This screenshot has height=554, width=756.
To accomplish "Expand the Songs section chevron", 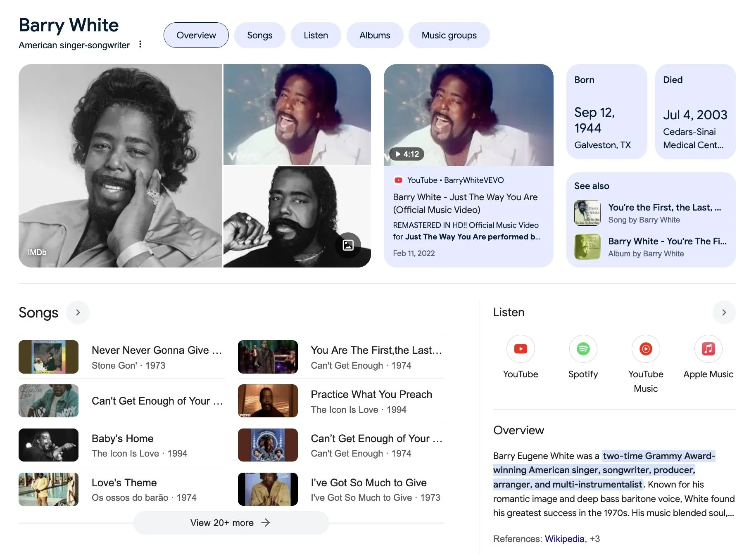I will (x=78, y=313).
